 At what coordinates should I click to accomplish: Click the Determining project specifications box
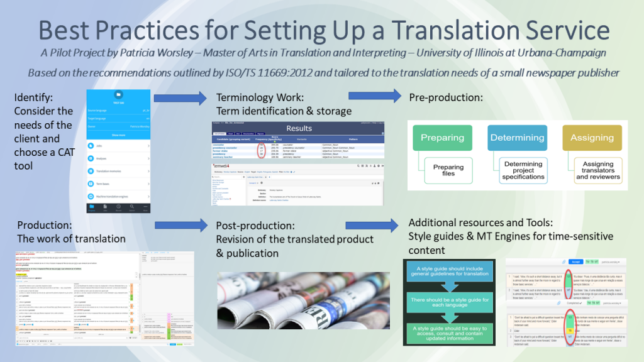(523, 170)
